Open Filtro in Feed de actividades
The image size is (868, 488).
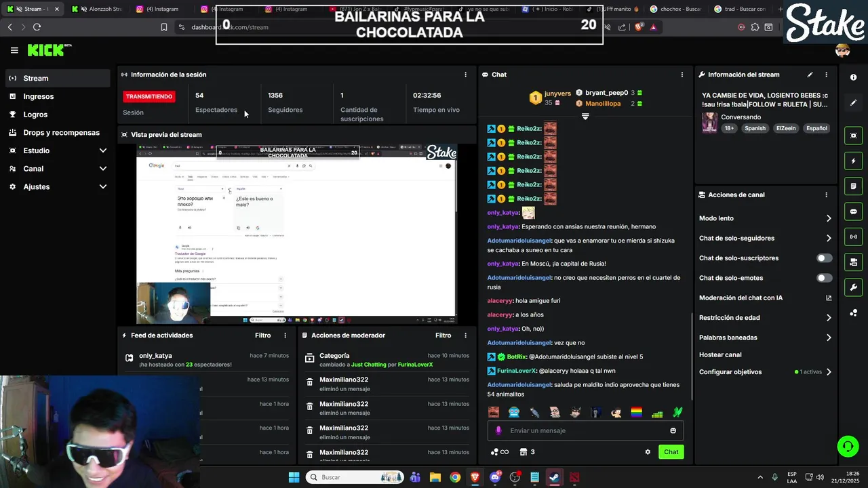coord(262,335)
